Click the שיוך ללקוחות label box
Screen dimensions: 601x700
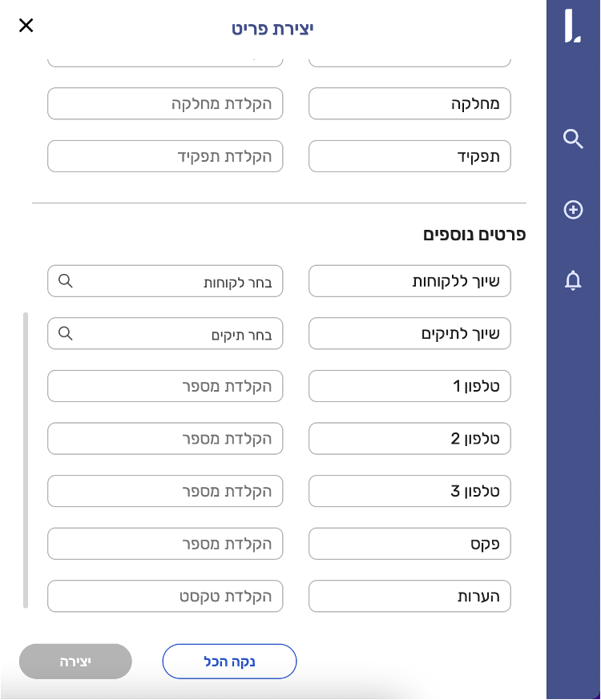409,282
